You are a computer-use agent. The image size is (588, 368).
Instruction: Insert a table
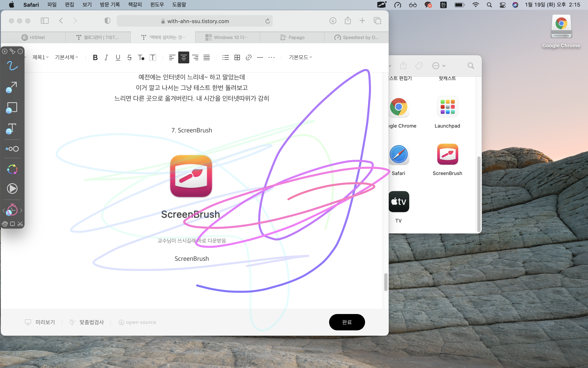pyautogui.click(x=237, y=57)
